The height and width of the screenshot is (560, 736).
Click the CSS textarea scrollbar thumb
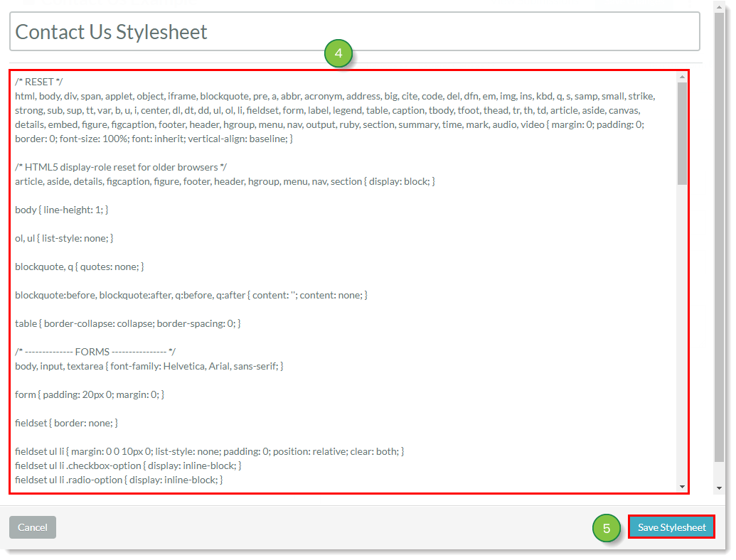682,134
